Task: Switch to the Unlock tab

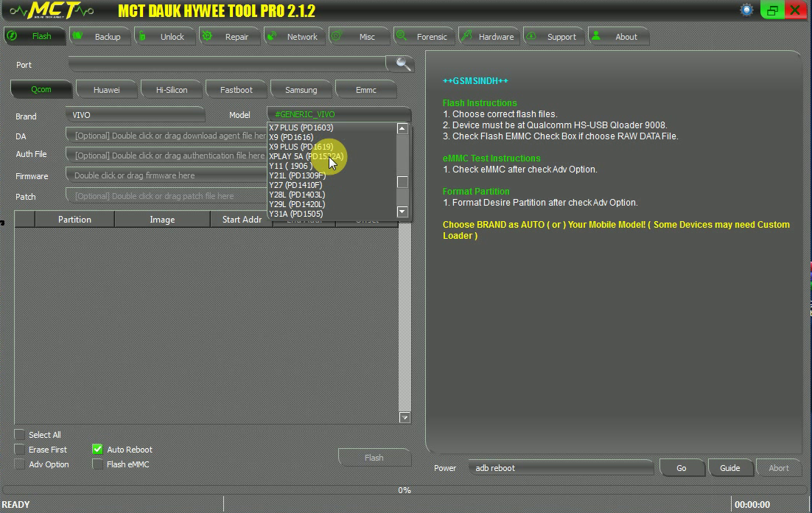Action: [164, 36]
